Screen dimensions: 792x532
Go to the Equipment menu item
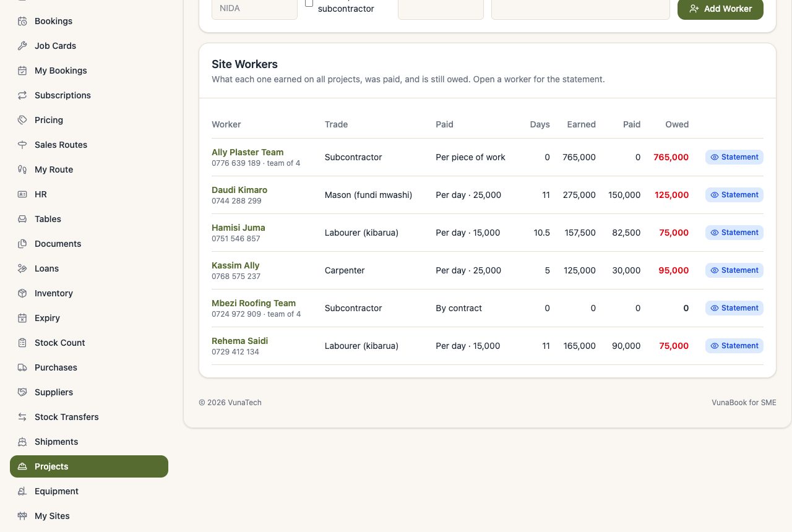coord(89,491)
